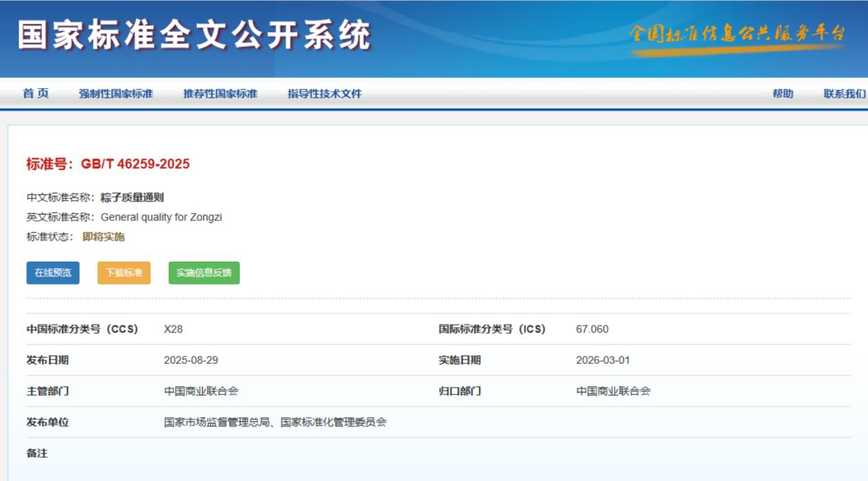Click the 发布单位 label
Image resolution: width=868 pixels, height=481 pixels.
click(x=47, y=422)
